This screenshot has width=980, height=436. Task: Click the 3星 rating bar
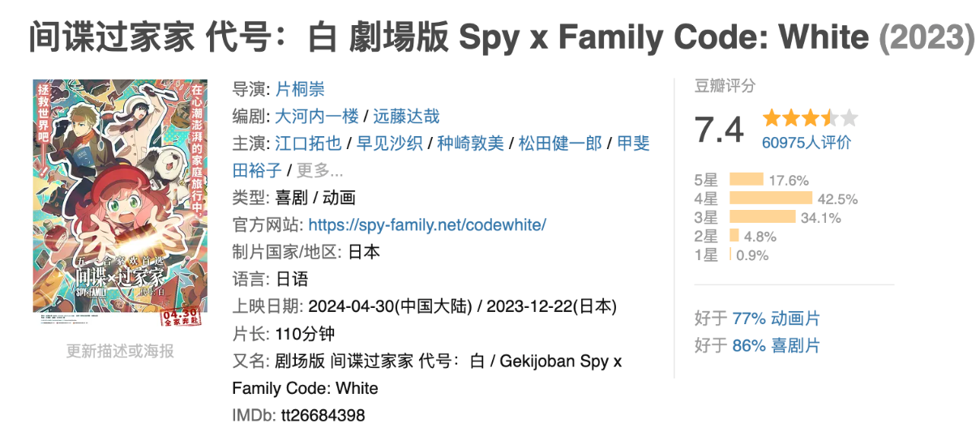click(x=762, y=217)
